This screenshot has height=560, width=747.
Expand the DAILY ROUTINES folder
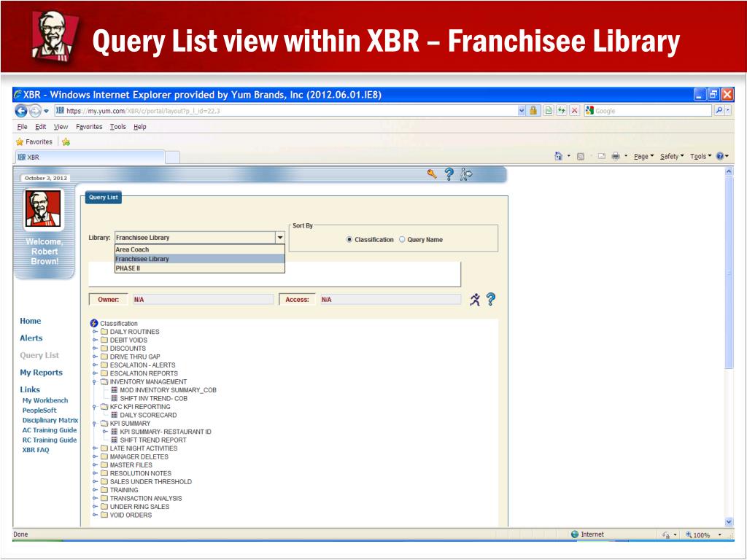click(95, 332)
